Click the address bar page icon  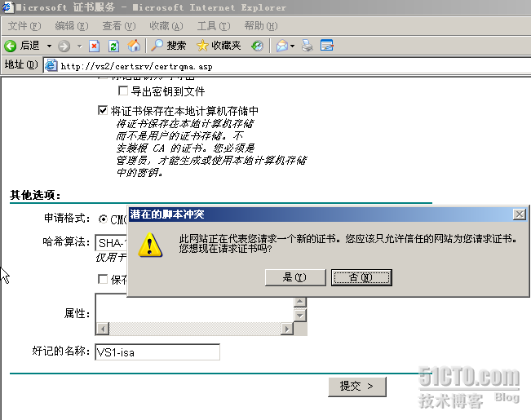[51, 65]
